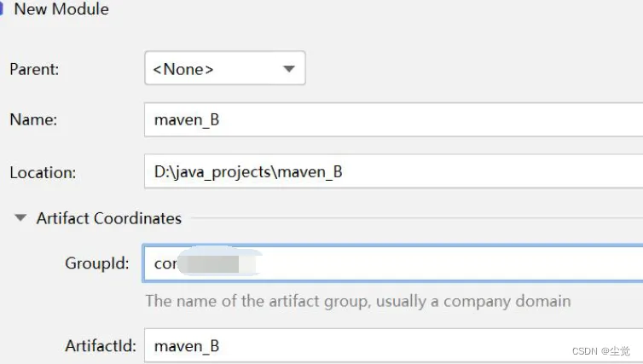Click the New Module window icon
This screenshot has width=643, height=364.
3,10
